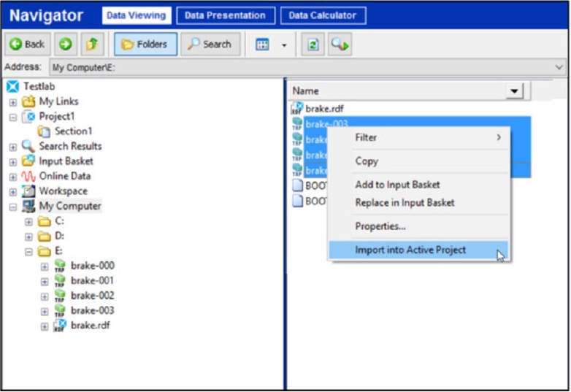Click the Refresh icon in toolbar
Image resolution: width=571 pixels, height=392 pixels.
click(313, 45)
